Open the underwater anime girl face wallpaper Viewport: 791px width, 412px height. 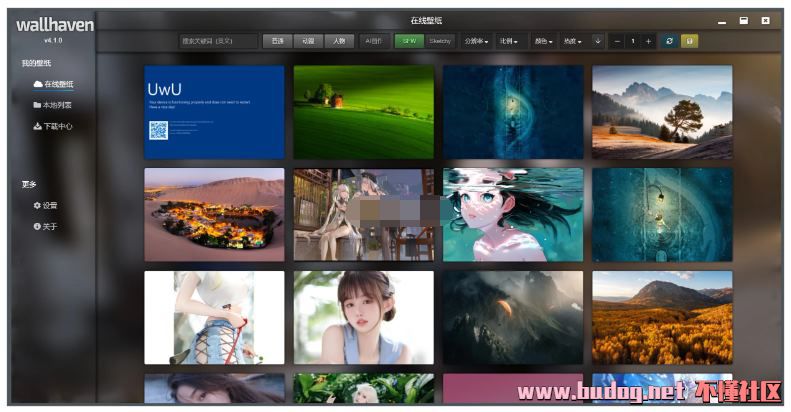(x=513, y=215)
